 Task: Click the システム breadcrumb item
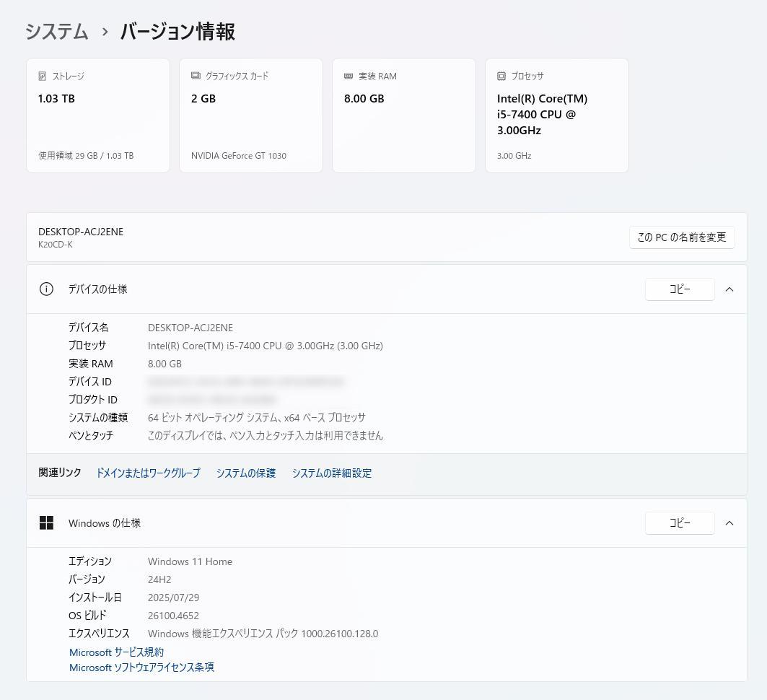56,32
